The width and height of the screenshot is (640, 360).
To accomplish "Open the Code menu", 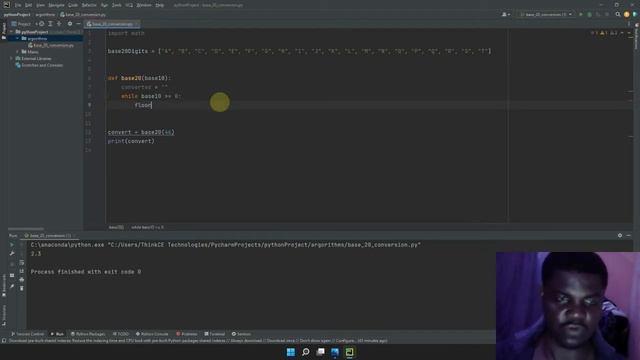I will pyautogui.click(x=73, y=5).
